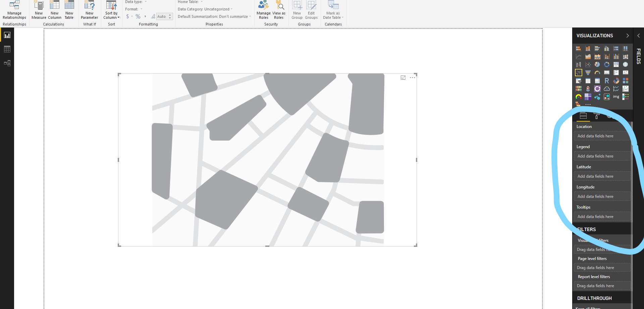Open more visualizations via the ellipsis
Image resolution: width=644 pixels, height=309 pixels.
click(x=588, y=104)
